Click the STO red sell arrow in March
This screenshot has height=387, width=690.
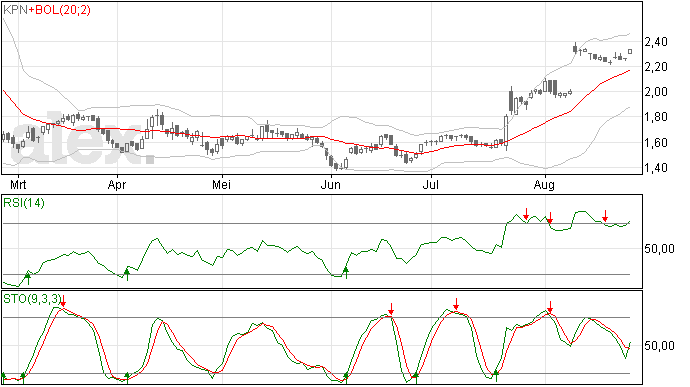click(x=63, y=301)
